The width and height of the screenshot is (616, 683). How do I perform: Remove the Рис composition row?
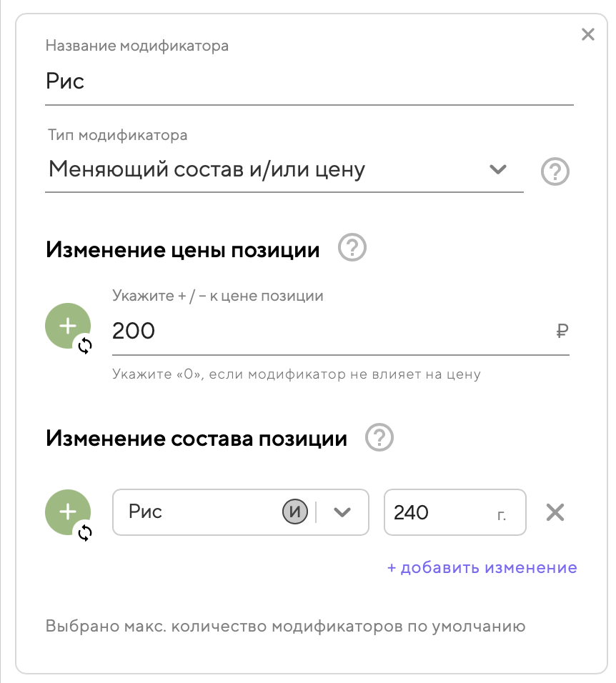coord(555,512)
